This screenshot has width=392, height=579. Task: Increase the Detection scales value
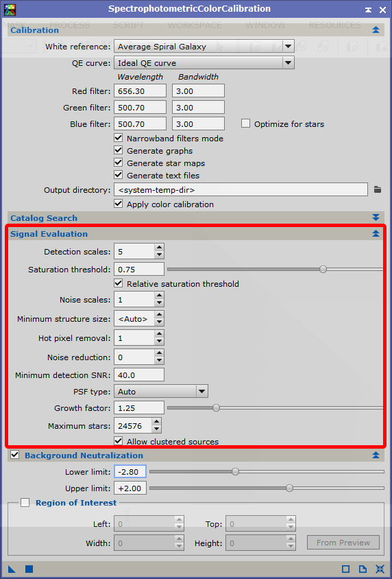tap(159, 248)
